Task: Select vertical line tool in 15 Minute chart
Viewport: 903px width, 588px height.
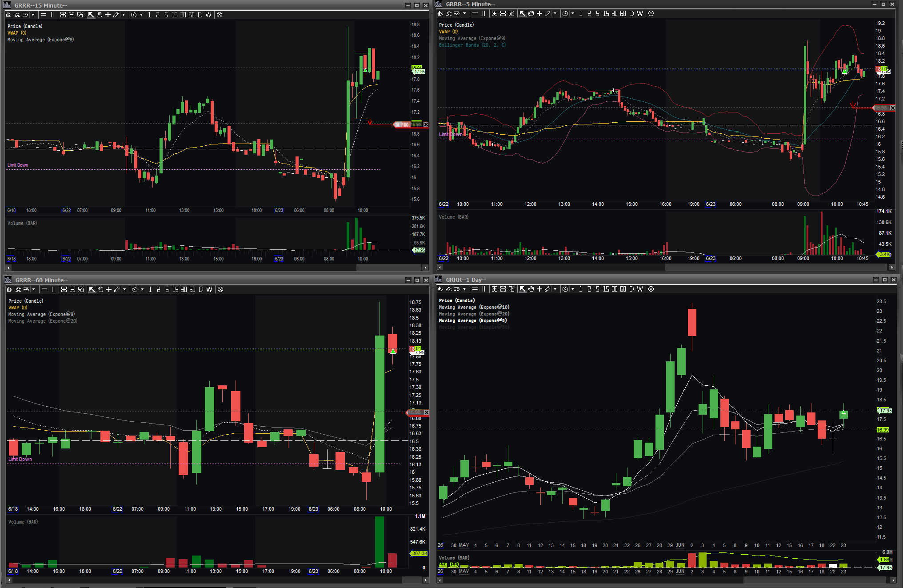Action: pos(52,15)
